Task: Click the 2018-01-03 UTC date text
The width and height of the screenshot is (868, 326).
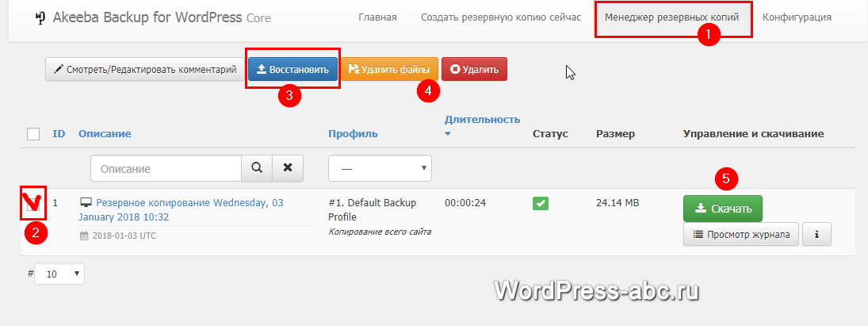Action: [124, 236]
